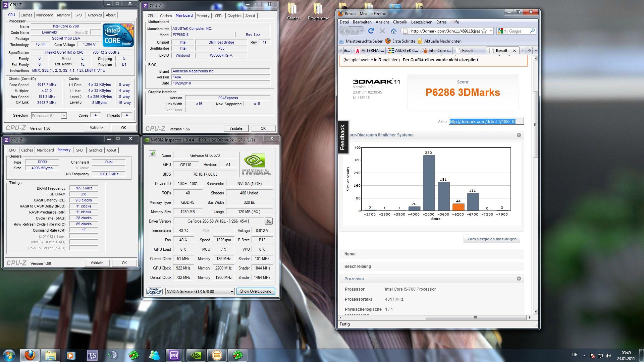Open SPD tab in Mainboard CPU-Z window
Viewport: 644px width, 362px height.
coord(218,16)
